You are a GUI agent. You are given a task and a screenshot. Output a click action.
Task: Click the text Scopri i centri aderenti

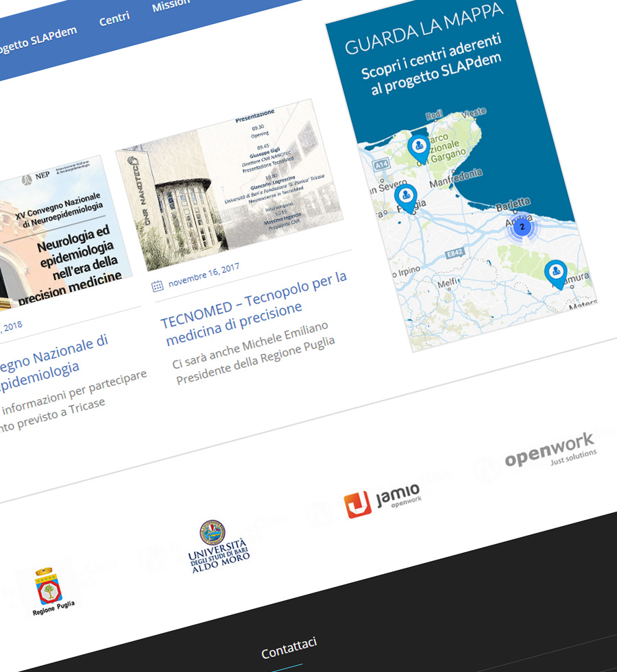pyautogui.click(x=431, y=57)
